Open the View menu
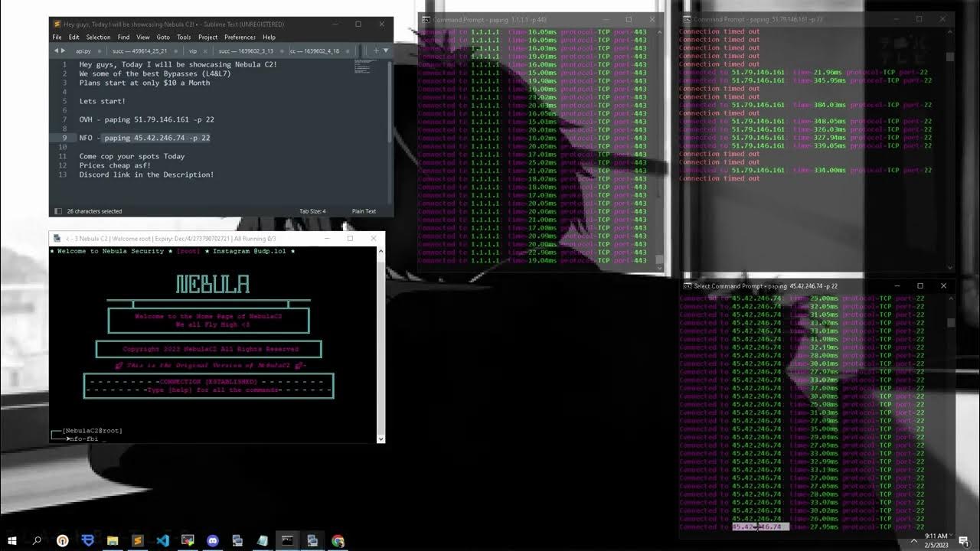 [x=143, y=37]
